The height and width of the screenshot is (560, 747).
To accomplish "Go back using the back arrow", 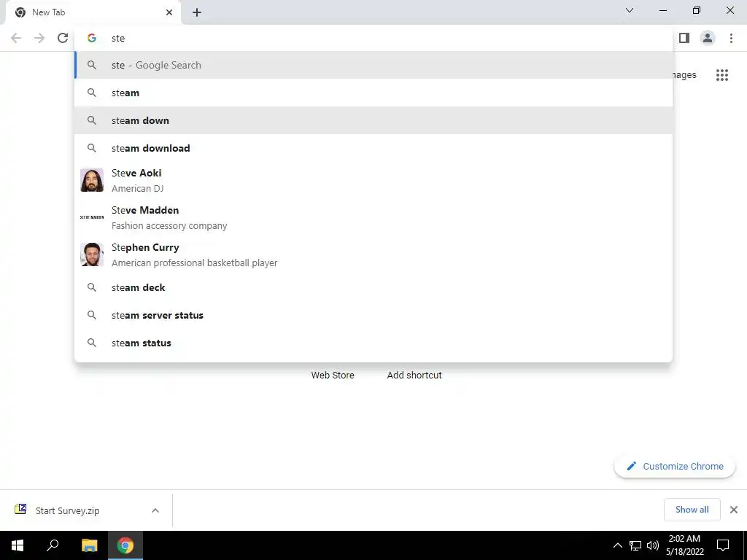I will pyautogui.click(x=16, y=38).
